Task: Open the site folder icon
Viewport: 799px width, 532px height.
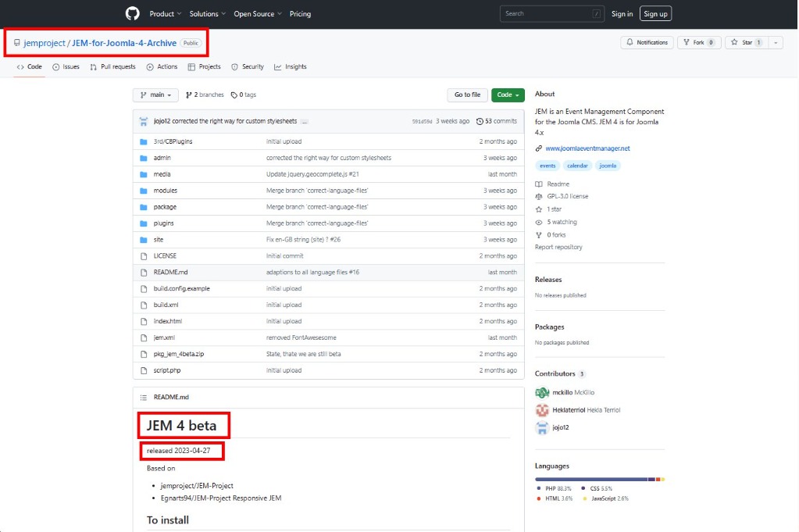Action: (x=144, y=240)
